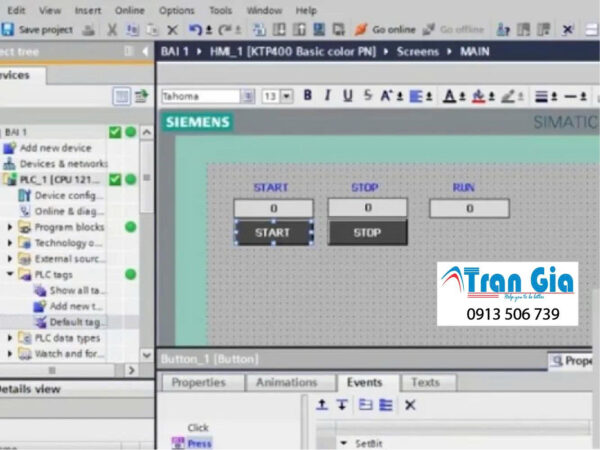Click the Save project toolbar icon
The height and width of the screenshot is (450, 600).
click(x=8, y=30)
